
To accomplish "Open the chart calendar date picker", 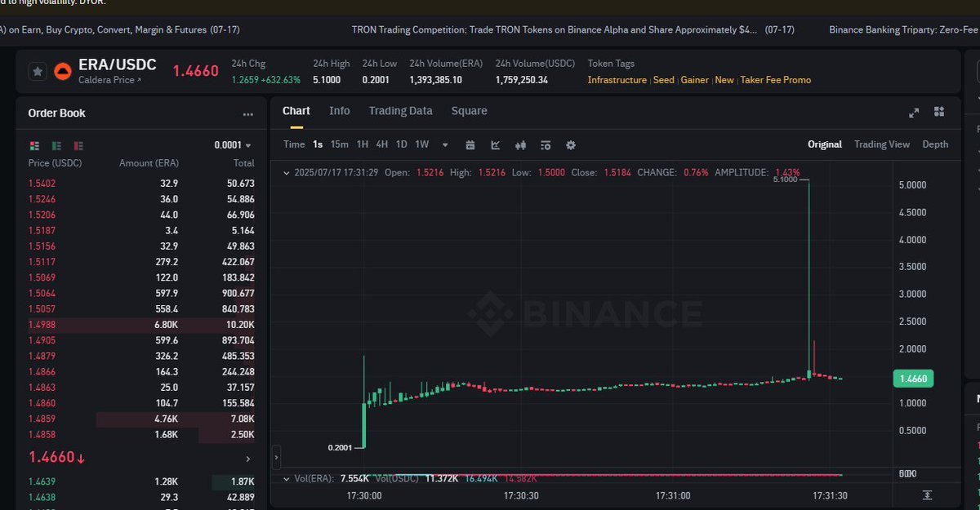I will (x=470, y=145).
